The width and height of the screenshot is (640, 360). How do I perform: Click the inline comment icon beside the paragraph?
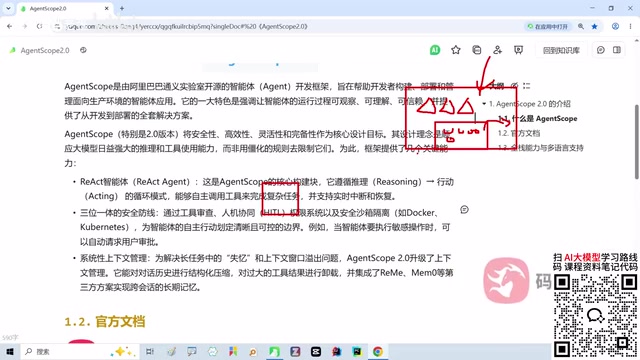tap(464, 209)
